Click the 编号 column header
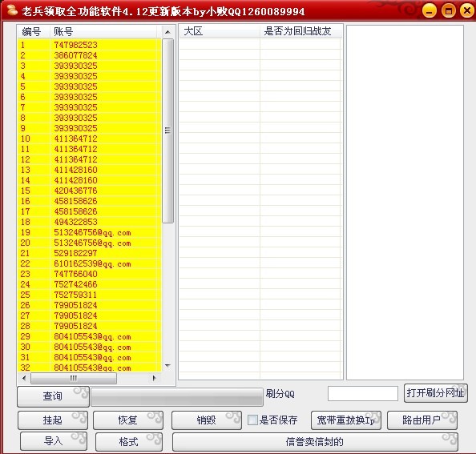The width and height of the screenshot is (476, 454). 34,31
